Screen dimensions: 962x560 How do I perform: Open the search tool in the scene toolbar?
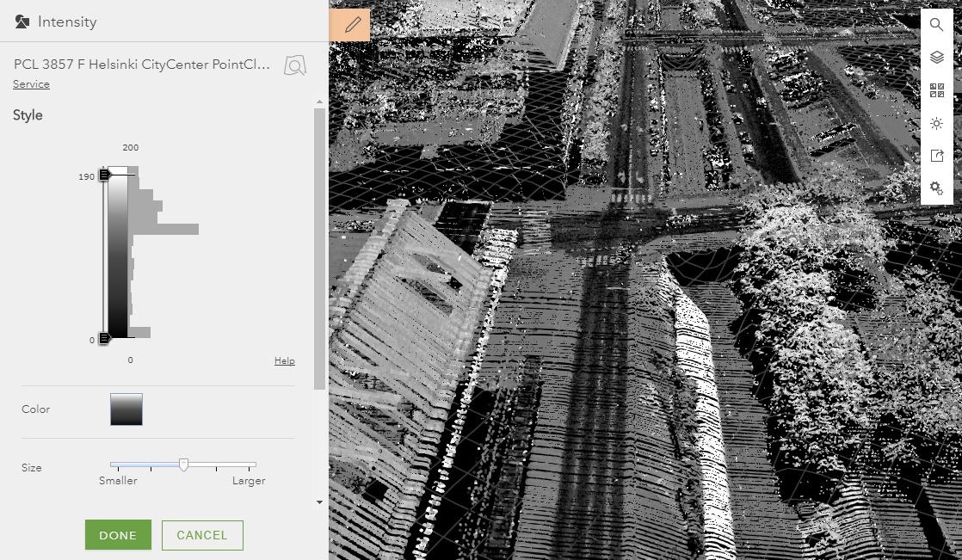(936, 25)
